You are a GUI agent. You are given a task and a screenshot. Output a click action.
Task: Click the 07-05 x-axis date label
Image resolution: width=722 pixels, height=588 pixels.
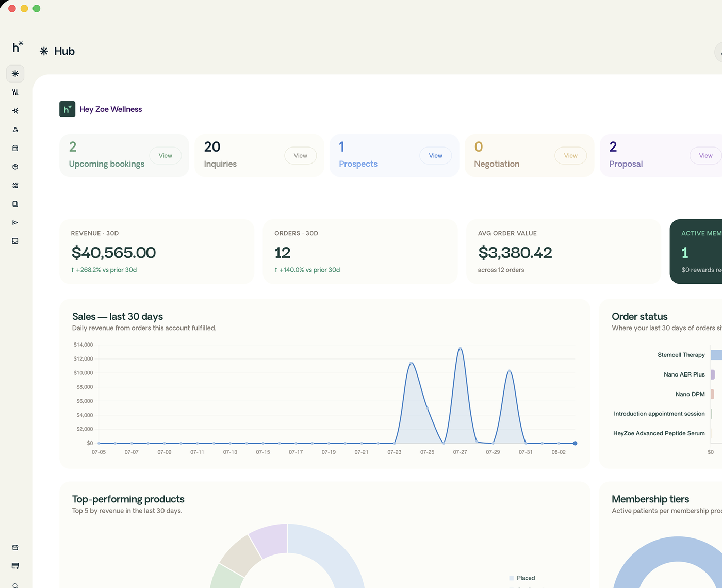pos(99,452)
